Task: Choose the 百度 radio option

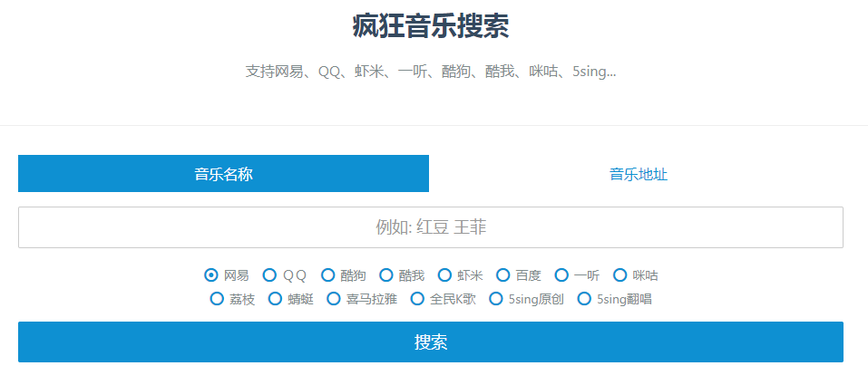Action: [x=503, y=274]
